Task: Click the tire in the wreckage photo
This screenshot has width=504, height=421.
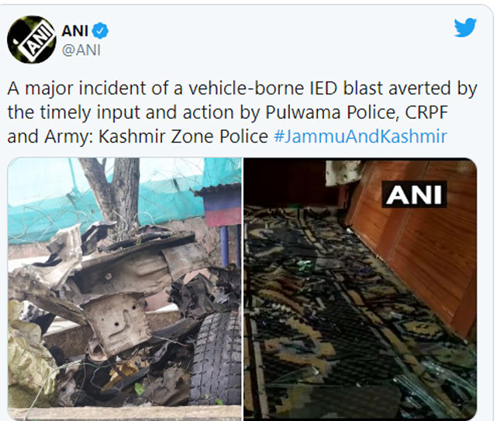Action: pos(217,357)
